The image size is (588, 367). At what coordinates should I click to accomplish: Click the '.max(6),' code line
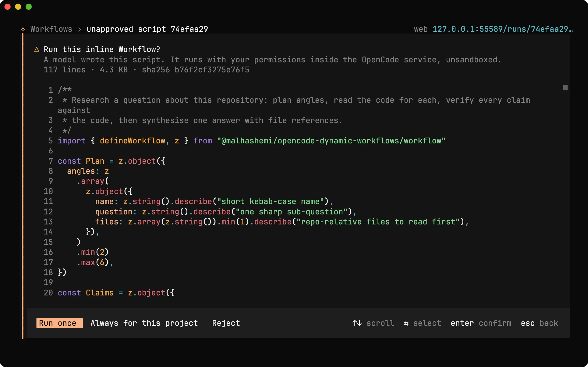pyautogui.click(x=95, y=262)
